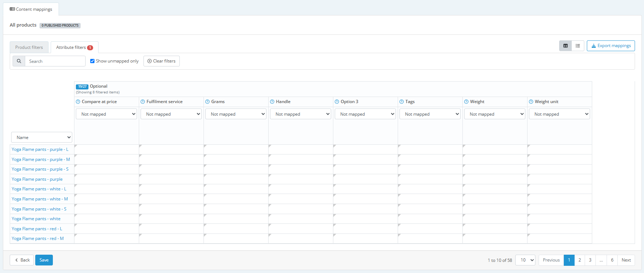Image resolution: width=644 pixels, height=273 pixels.
Task: Save the content mappings
Action: pyautogui.click(x=44, y=260)
